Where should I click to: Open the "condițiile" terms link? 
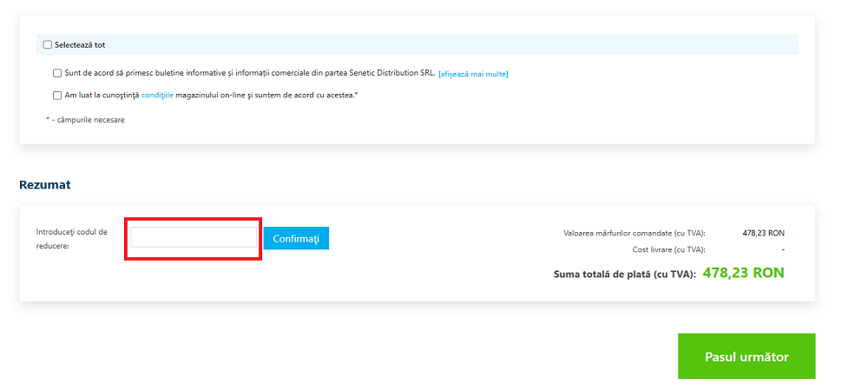(x=157, y=96)
